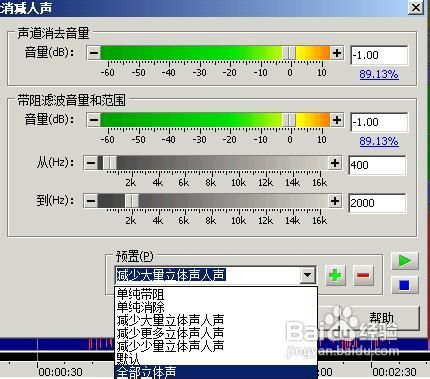Click the band-stop filter volume slider handle
This screenshot has width=430, height=379.
point(289,120)
